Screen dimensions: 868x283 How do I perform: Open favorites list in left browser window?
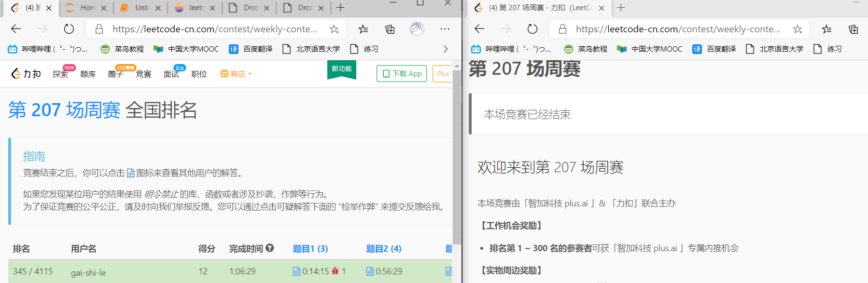[x=364, y=29]
